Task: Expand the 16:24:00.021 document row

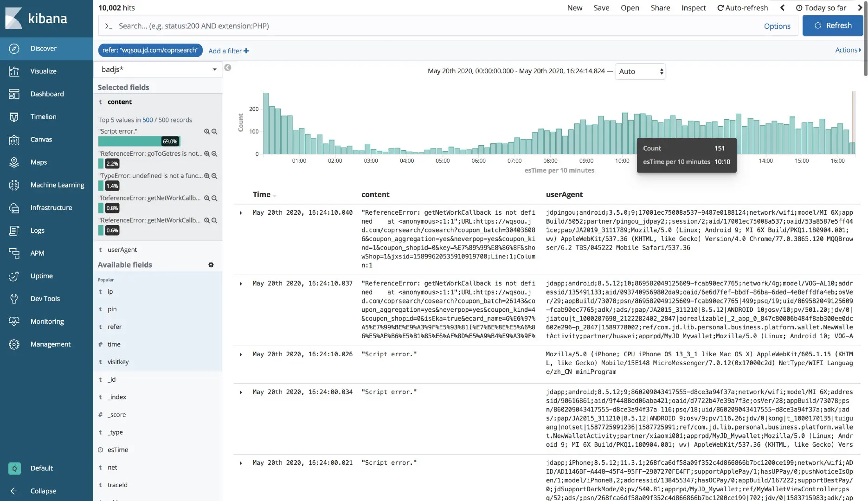Action: (241, 463)
